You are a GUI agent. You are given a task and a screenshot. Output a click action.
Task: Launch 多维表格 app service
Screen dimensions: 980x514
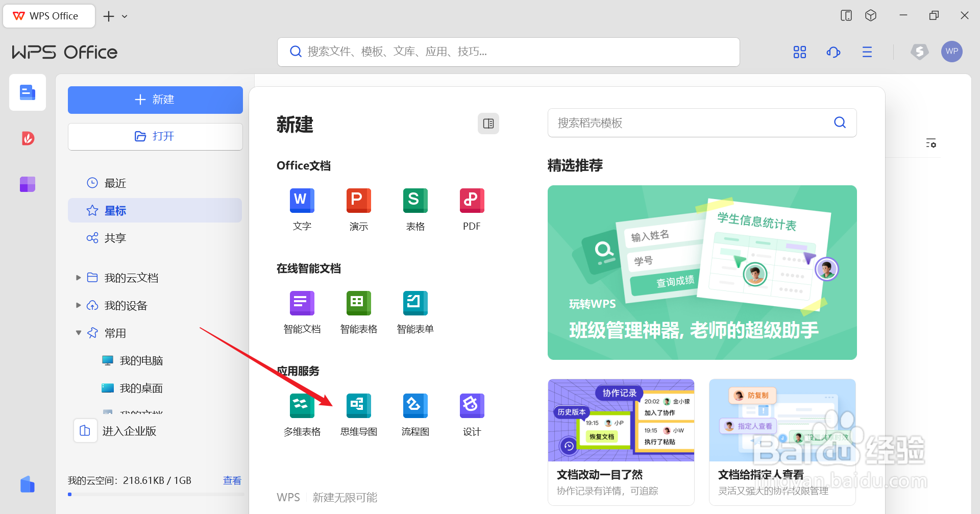click(302, 414)
